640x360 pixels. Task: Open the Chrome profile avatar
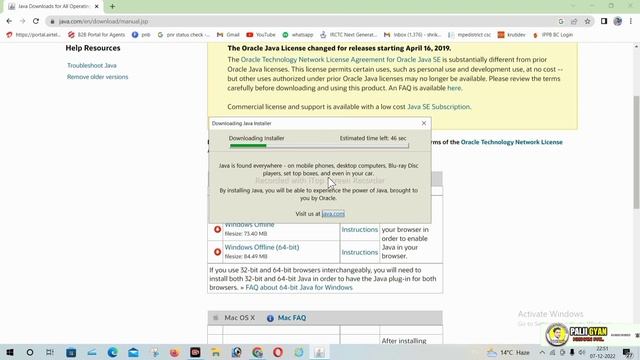coord(618,21)
